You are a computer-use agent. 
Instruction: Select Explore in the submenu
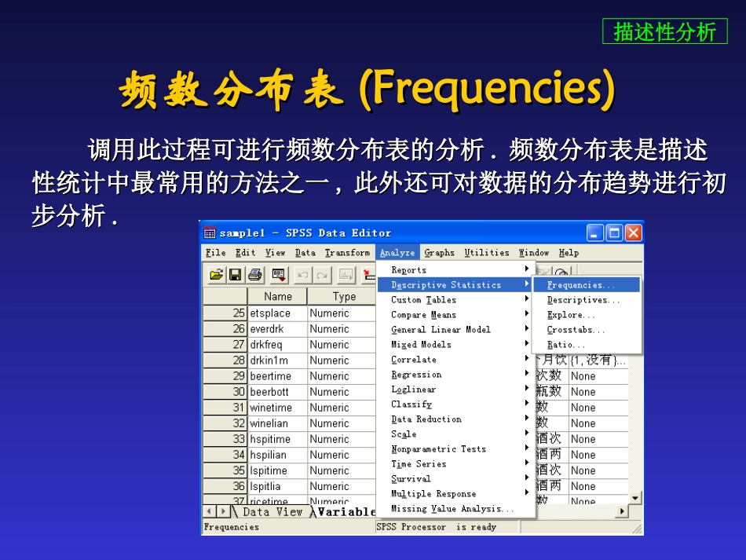[587, 314]
